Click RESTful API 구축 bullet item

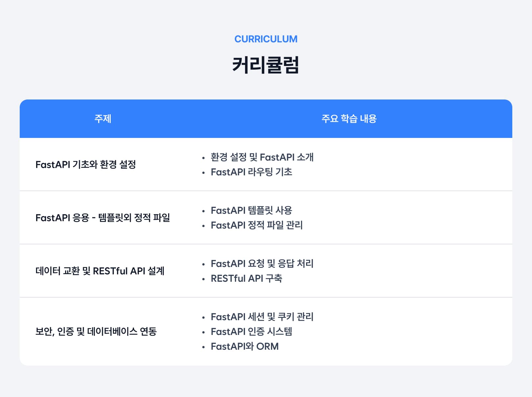click(247, 278)
